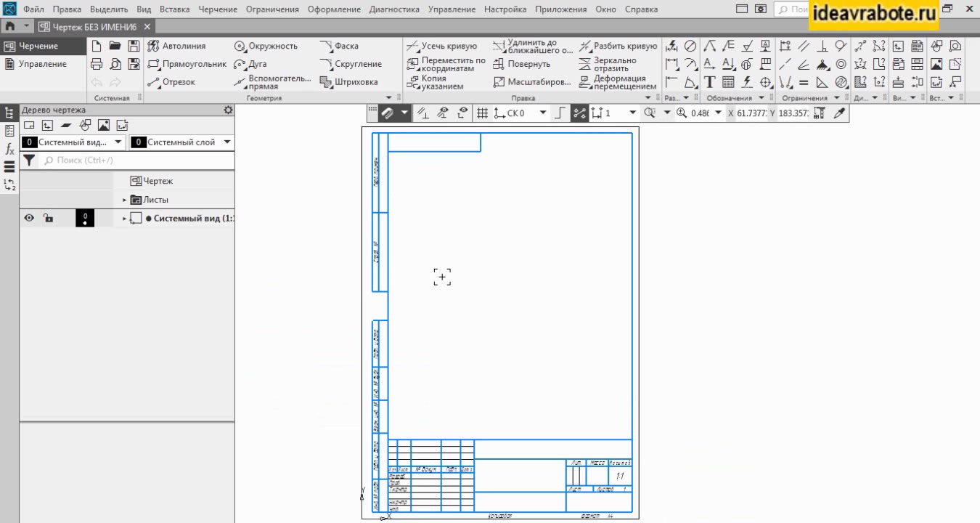Select the Автолиния tool
Screen dimensions: 980x523
click(176, 46)
